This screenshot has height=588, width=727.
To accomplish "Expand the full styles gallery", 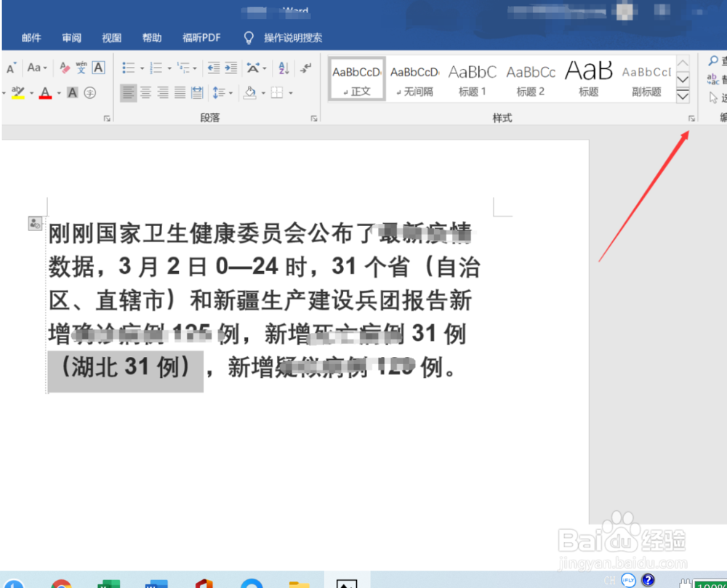I will (x=683, y=96).
